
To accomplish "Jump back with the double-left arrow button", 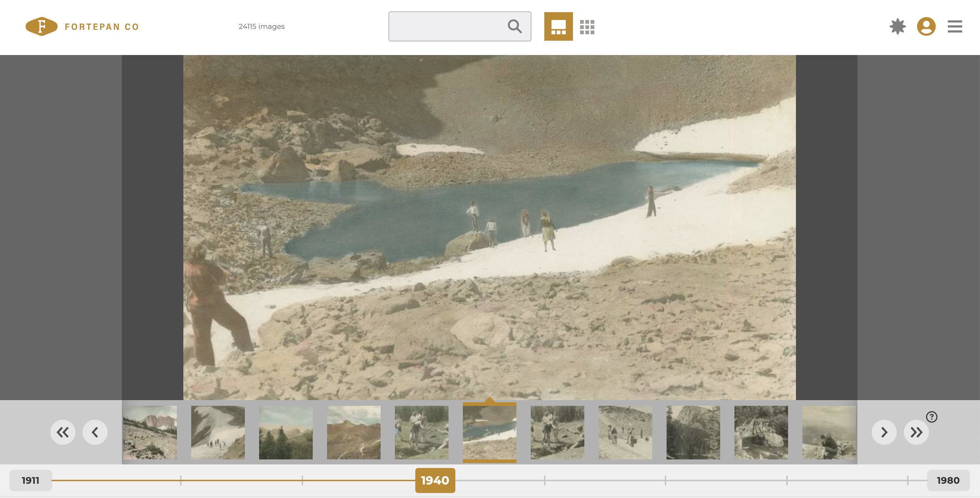I will point(63,432).
